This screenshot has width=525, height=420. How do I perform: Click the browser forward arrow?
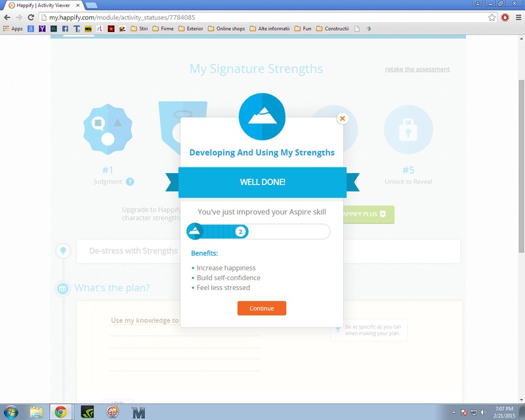[x=19, y=18]
